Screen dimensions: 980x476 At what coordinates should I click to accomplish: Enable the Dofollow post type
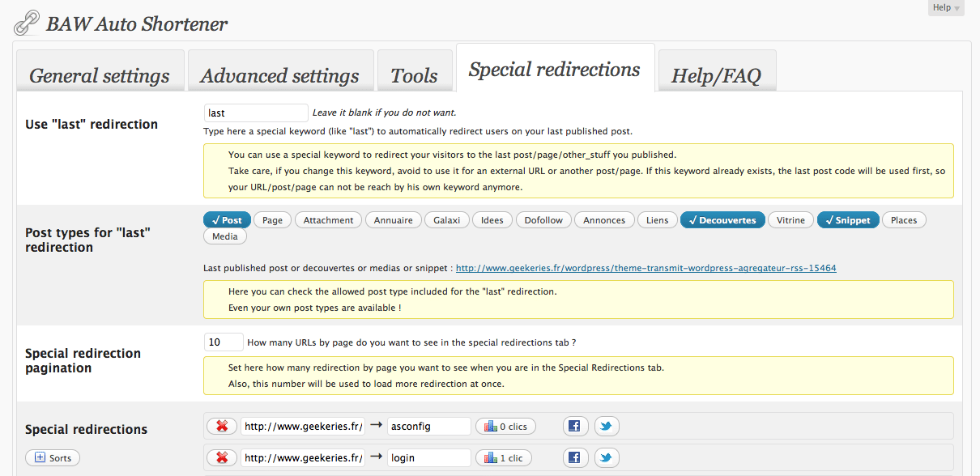[x=543, y=220]
